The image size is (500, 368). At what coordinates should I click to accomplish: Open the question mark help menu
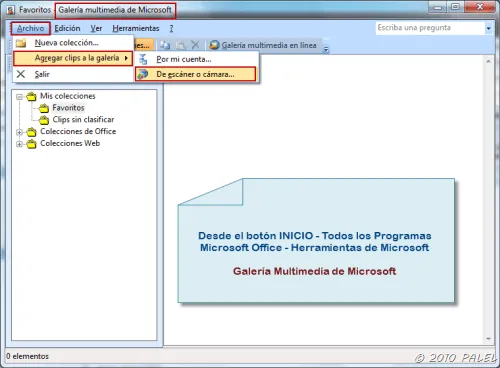tap(171, 28)
